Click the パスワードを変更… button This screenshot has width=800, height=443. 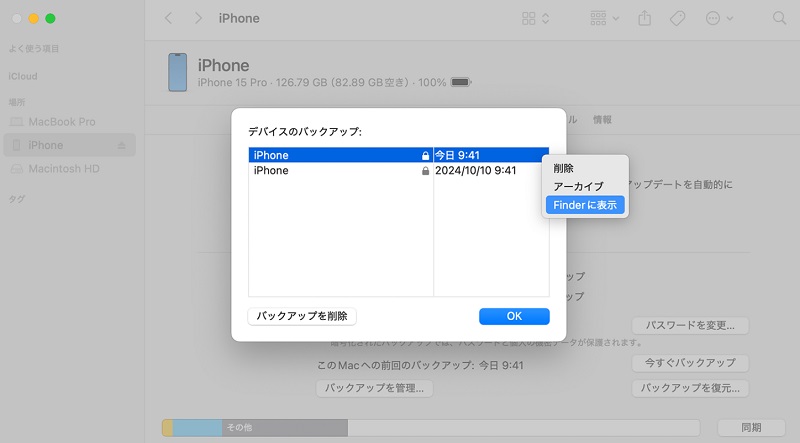coord(690,326)
